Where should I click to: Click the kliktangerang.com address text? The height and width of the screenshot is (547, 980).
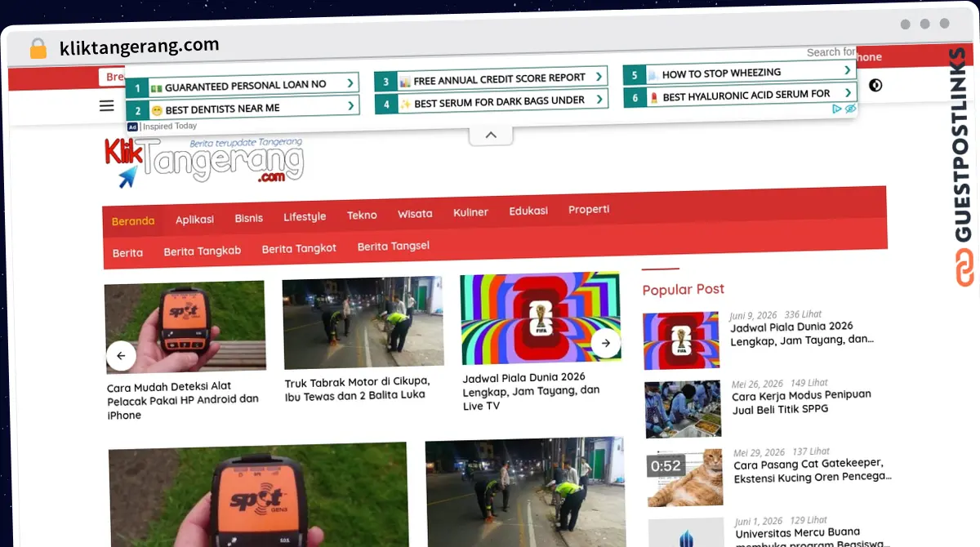click(x=139, y=47)
